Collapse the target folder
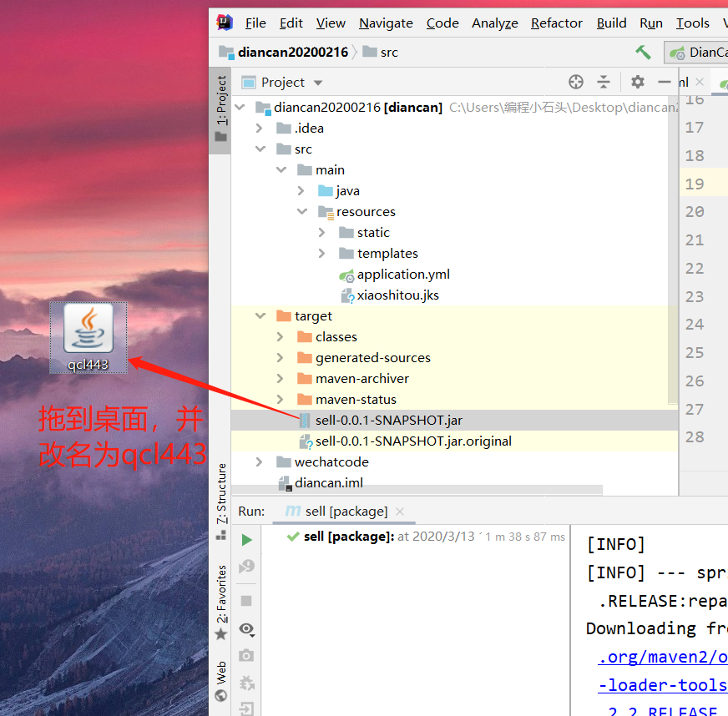The height and width of the screenshot is (716, 728). [x=260, y=316]
